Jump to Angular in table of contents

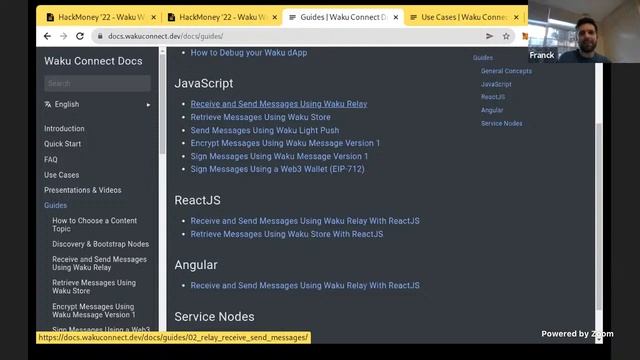[x=492, y=110]
